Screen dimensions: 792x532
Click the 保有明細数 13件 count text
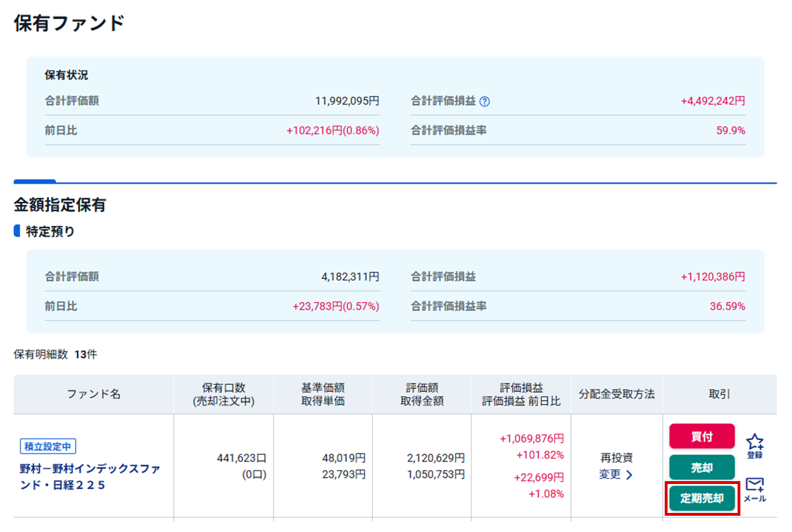(55, 355)
